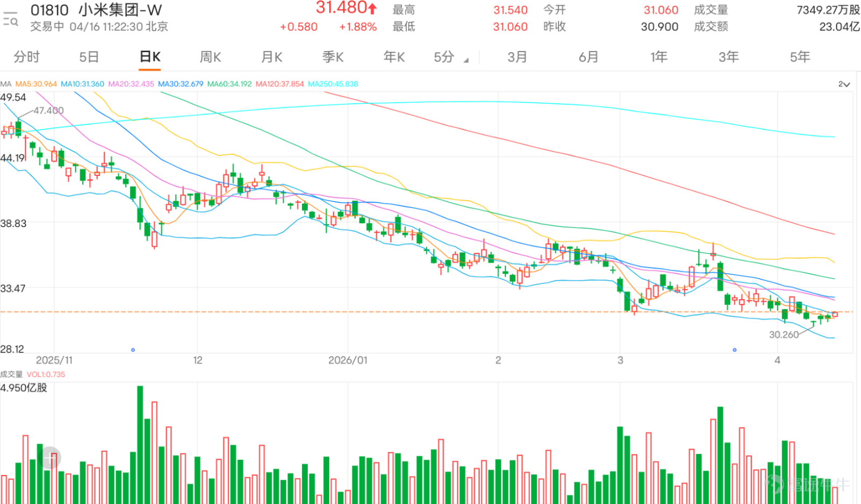This screenshot has width=861, height=504.
Task: Select the 5分 interval tab
Action: pos(444,57)
